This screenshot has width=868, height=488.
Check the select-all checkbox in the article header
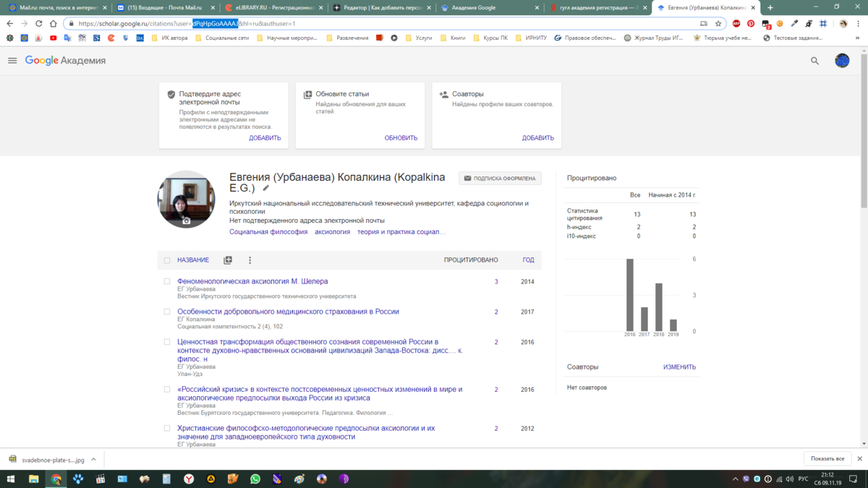pyautogui.click(x=167, y=260)
